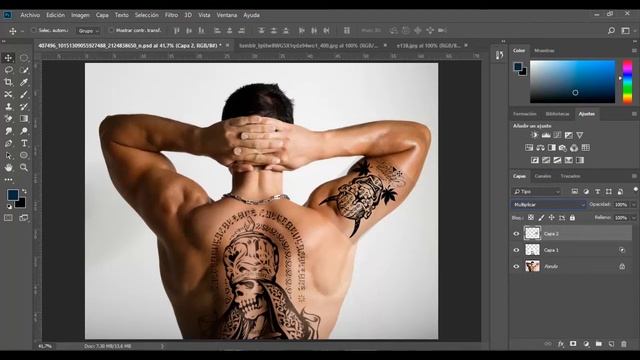Open the Grupo dropdown in options bar
Image resolution: width=640 pixels, height=360 pixels.
[88, 31]
